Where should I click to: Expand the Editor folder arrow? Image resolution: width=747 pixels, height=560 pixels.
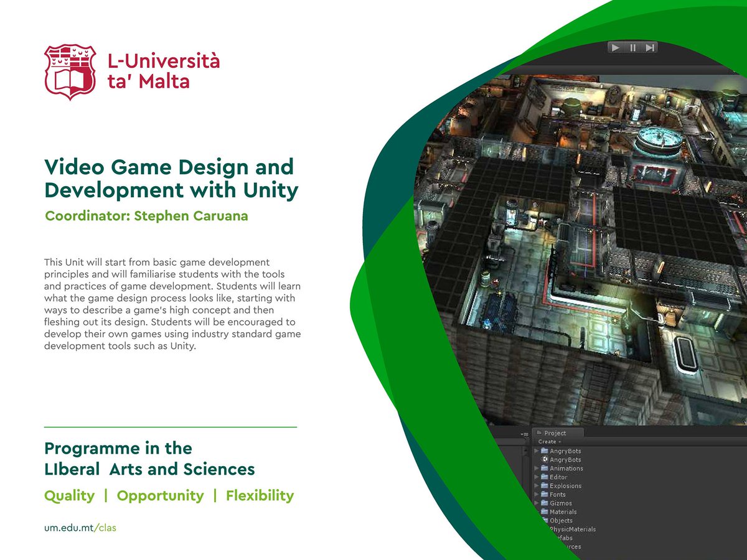coord(537,477)
